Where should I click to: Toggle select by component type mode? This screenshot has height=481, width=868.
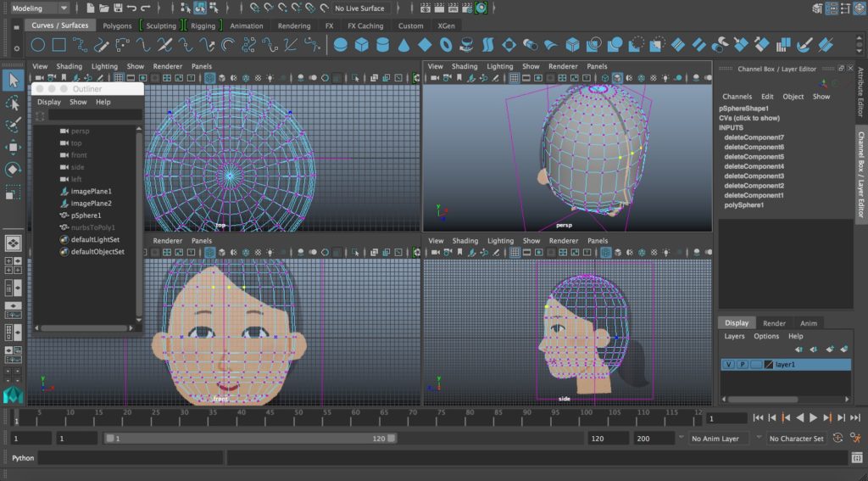[x=214, y=8]
